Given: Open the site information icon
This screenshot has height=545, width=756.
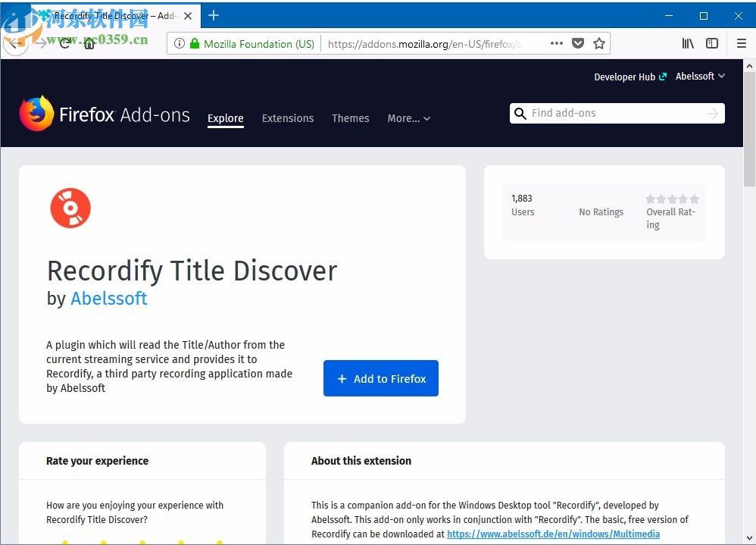Looking at the screenshot, I should [x=180, y=43].
